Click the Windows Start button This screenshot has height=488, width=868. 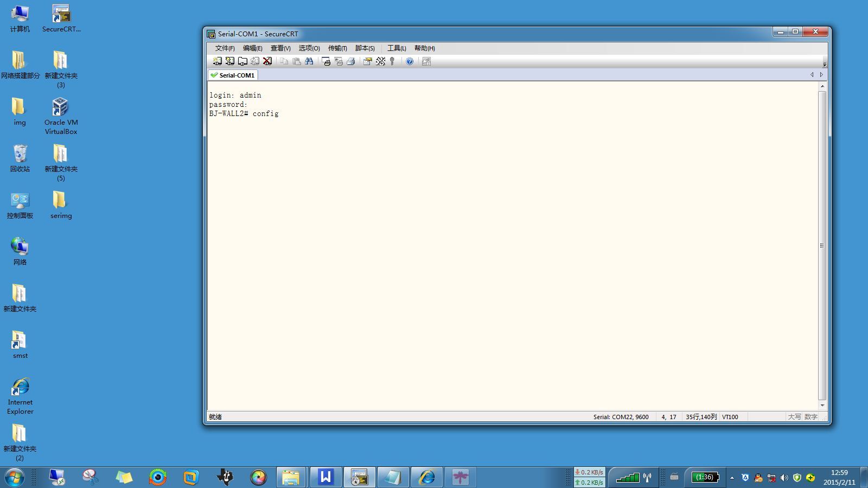point(14,477)
